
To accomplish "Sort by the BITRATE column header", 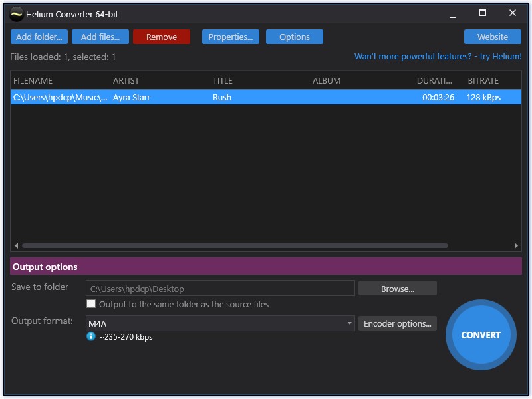I will coord(483,80).
